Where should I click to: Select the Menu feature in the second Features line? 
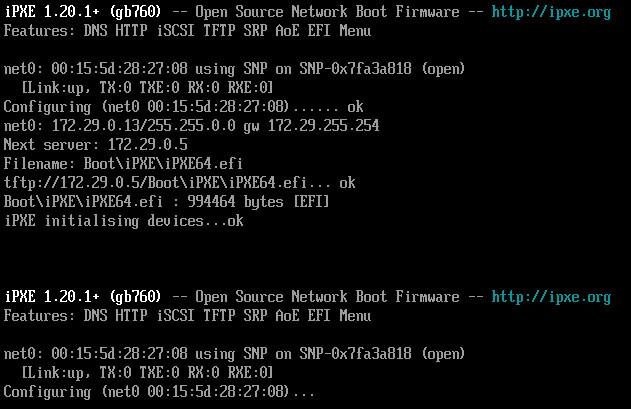click(355, 316)
